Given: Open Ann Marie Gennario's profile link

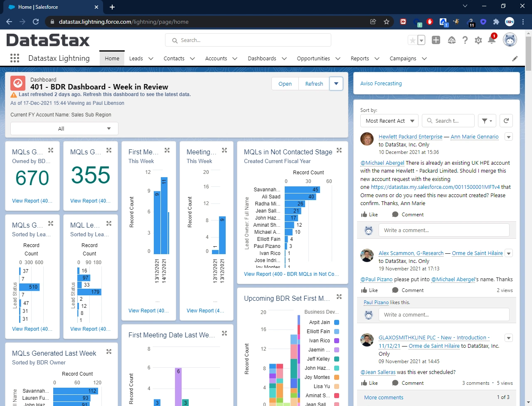Looking at the screenshot, I should (x=475, y=136).
